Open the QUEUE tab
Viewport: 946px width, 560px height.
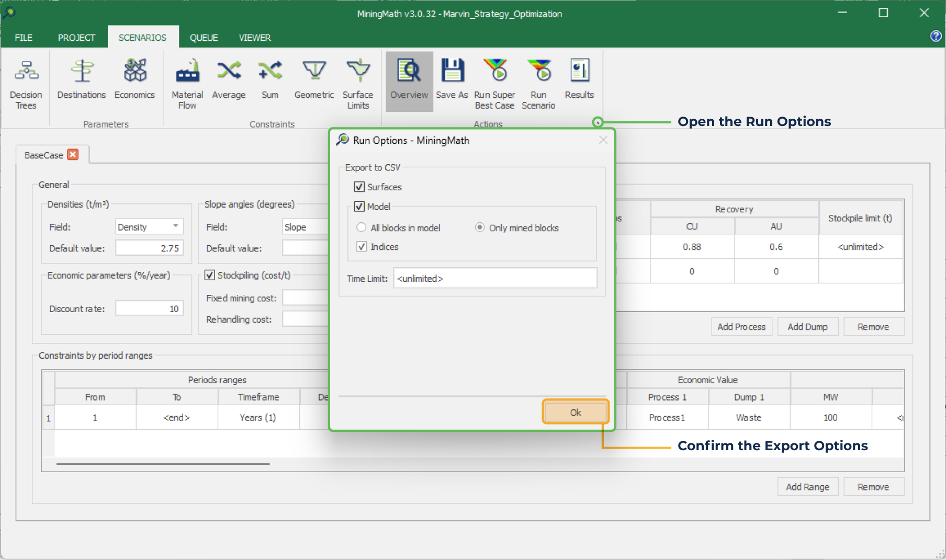[204, 38]
